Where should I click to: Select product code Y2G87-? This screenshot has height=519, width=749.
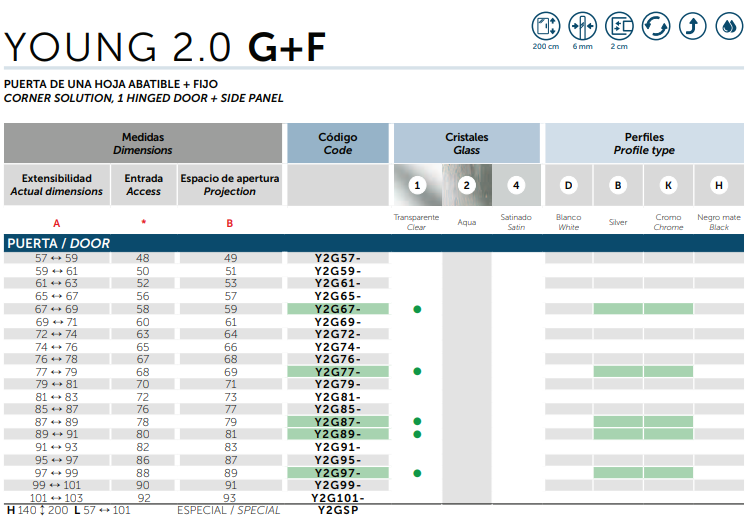click(x=337, y=422)
